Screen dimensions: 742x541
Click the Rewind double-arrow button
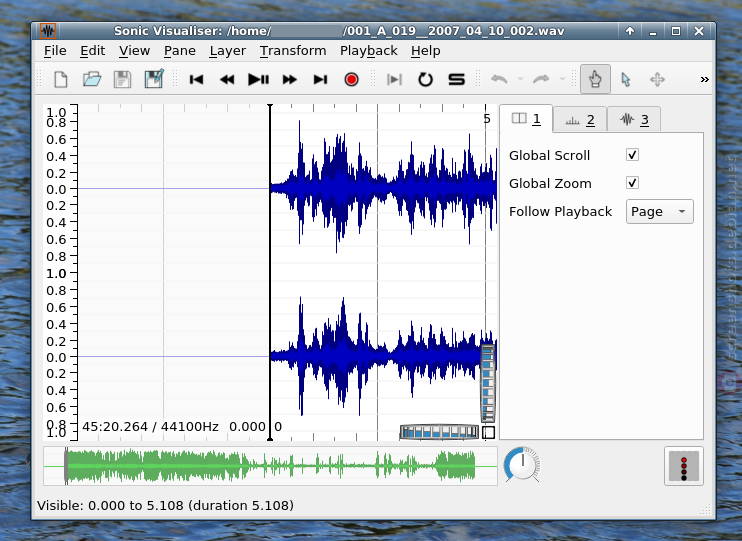227,80
